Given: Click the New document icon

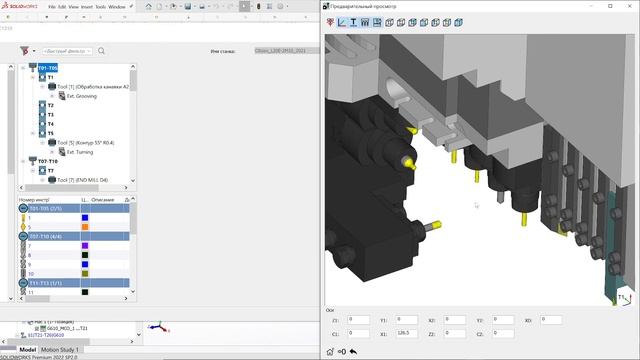Looking at the screenshot, I should [159, 7].
